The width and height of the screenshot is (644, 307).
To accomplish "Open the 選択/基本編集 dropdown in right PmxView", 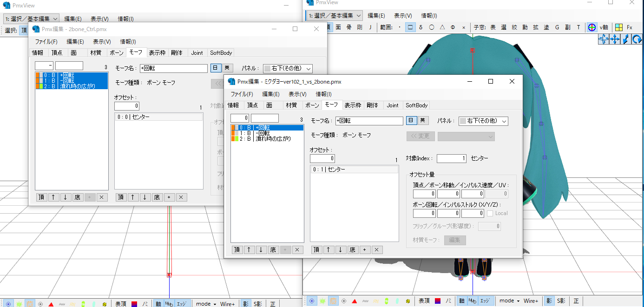I will pos(334,16).
